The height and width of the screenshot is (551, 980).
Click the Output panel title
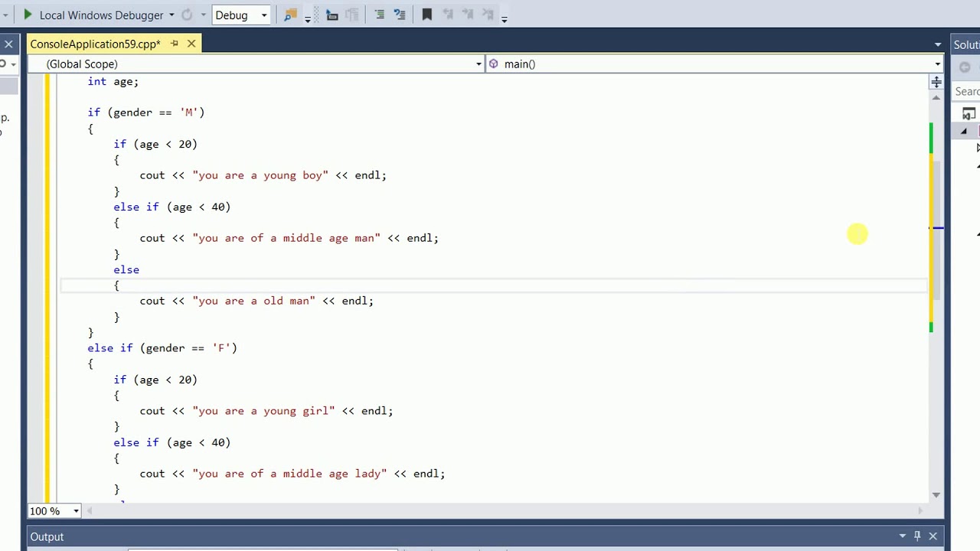coord(47,536)
